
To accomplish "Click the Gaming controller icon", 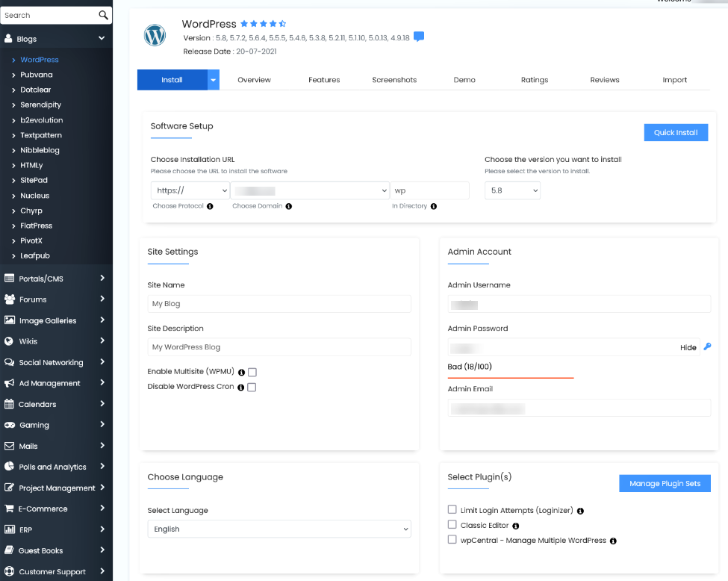I will (x=9, y=425).
